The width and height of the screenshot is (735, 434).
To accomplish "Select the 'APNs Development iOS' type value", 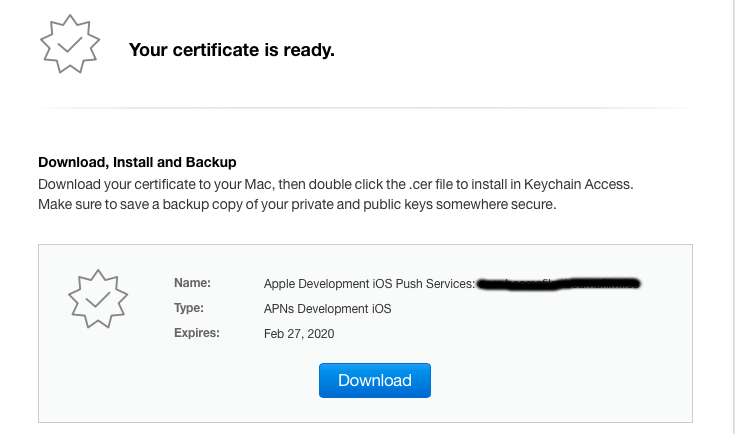I will pyautogui.click(x=327, y=309).
